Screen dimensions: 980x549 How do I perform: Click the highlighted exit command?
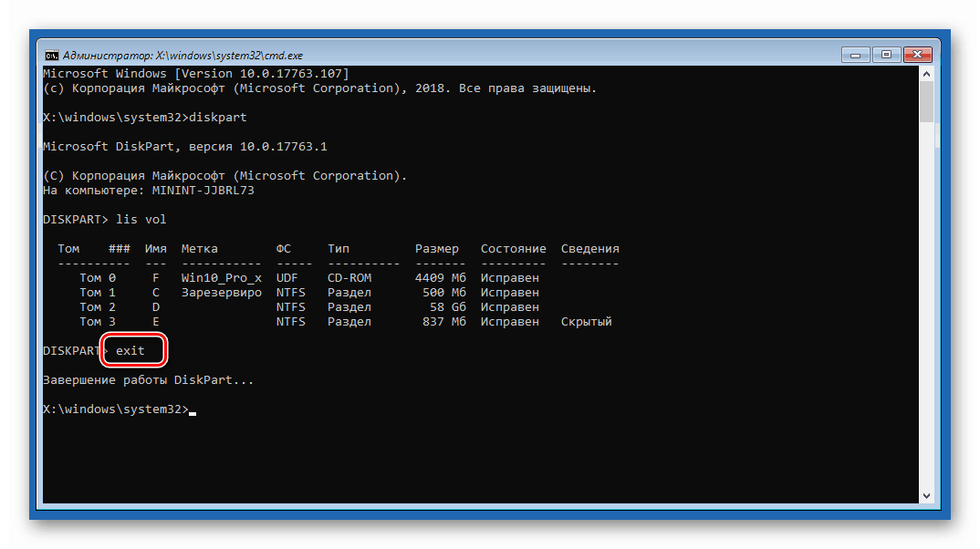(130, 350)
